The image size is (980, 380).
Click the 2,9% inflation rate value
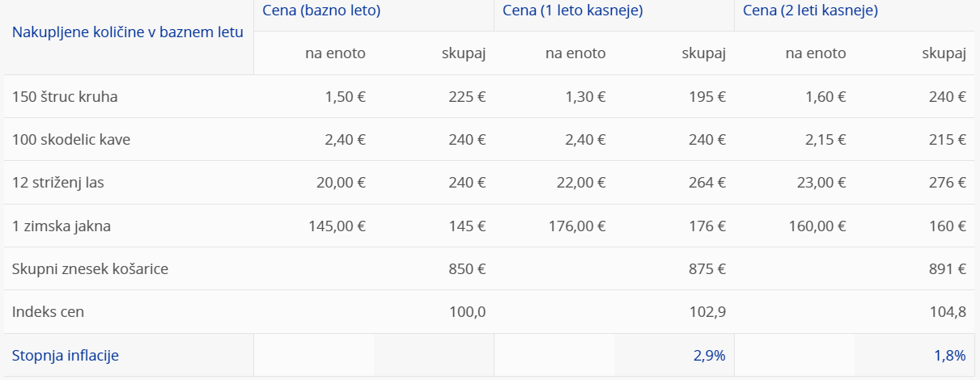tap(708, 355)
